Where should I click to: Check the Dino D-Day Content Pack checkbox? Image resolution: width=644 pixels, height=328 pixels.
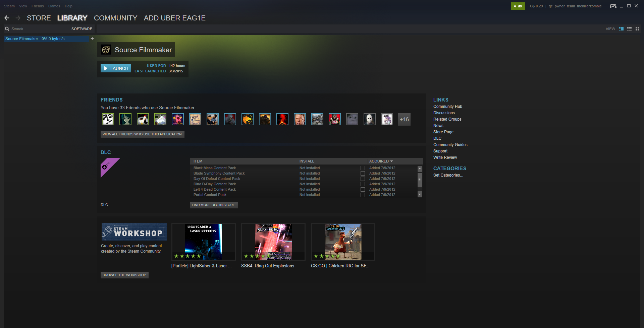[363, 184]
